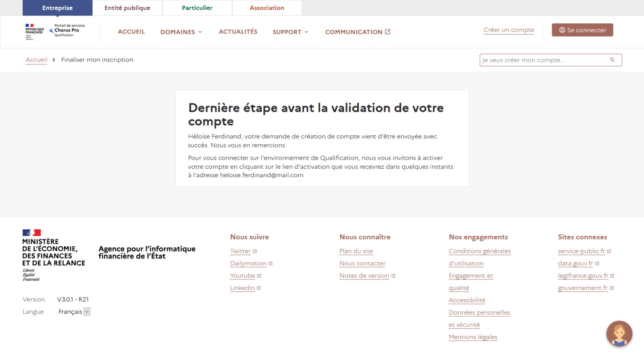
Task: Open Données personelles et sécurité link
Action: 479,318
